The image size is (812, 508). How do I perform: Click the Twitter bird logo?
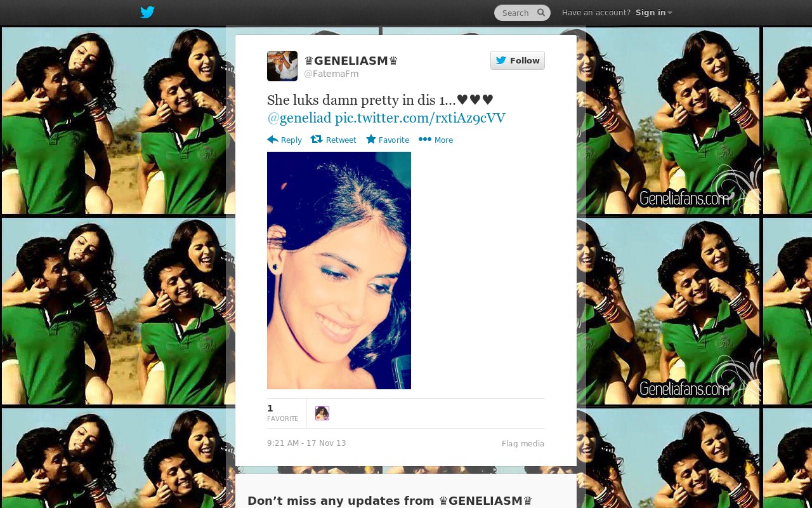click(147, 12)
